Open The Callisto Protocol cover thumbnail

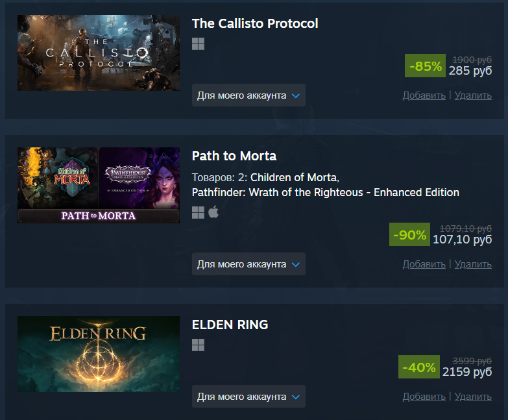99,53
